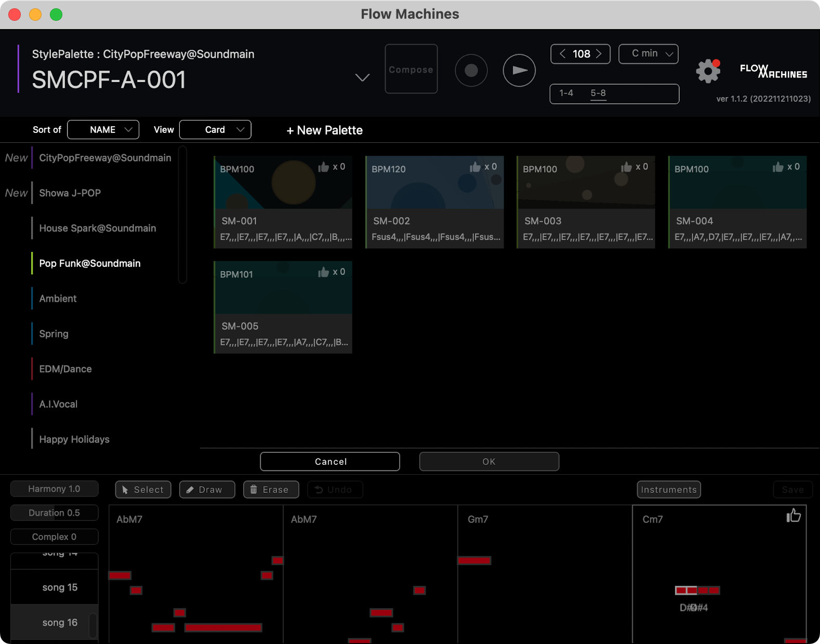Select the Ambient palette
Image resolution: width=820 pixels, height=644 pixels.
coord(58,299)
